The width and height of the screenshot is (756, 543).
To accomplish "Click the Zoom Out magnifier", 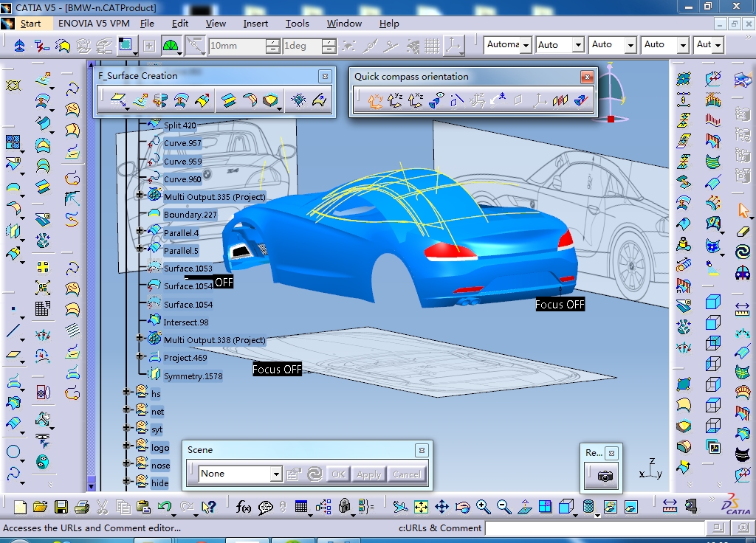I will (504, 507).
